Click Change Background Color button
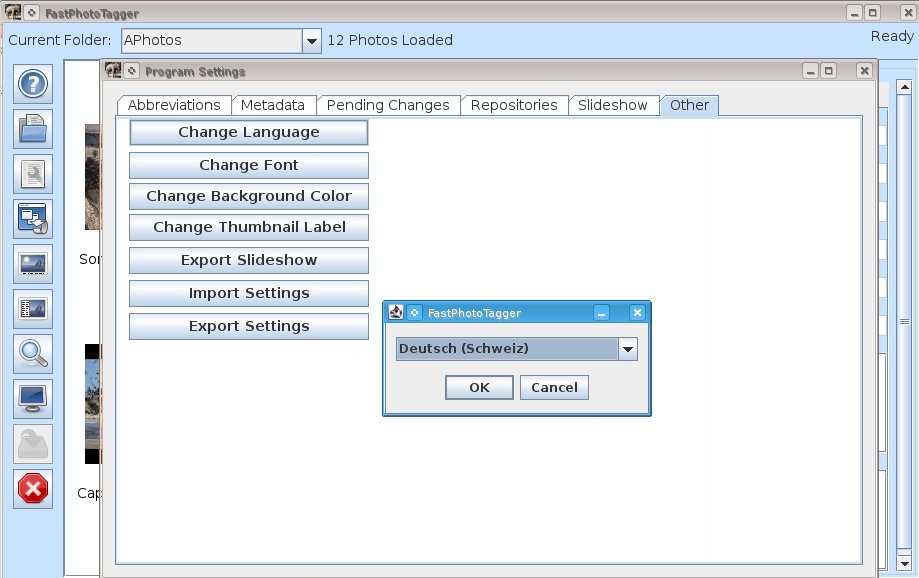Image resolution: width=919 pixels, height=578 pixels. tap(248, 196)
